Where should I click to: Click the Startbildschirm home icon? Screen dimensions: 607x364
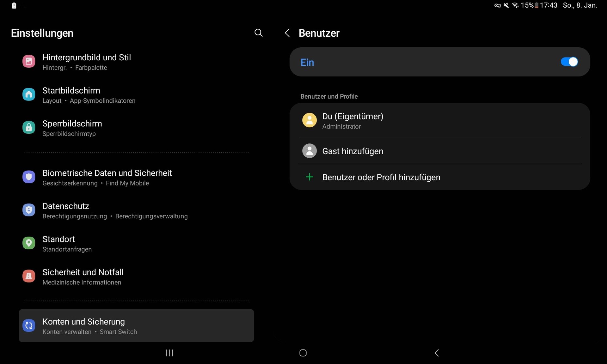click(x=29, y=94)
